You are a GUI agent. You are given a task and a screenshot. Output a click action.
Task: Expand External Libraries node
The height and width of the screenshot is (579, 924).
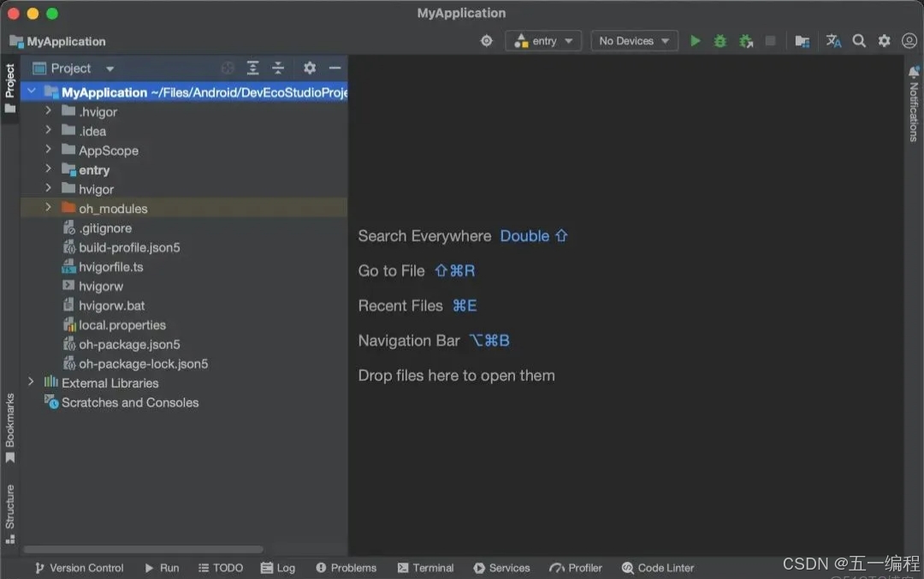tap(31, 382)
